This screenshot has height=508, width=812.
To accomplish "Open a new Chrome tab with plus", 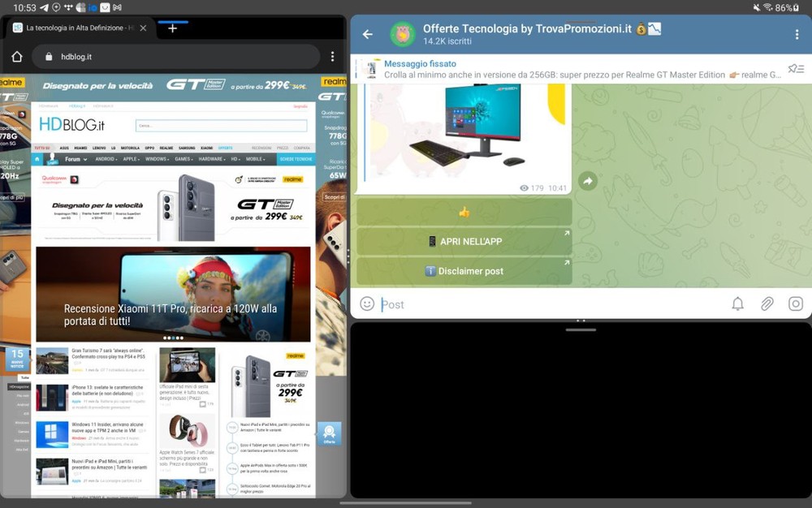I will [172, 28].
